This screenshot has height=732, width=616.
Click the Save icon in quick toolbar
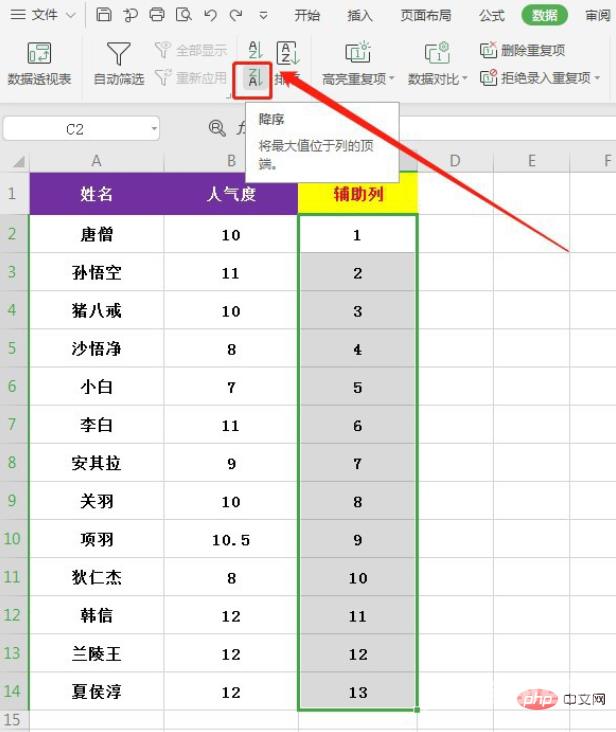pos(104,15)
